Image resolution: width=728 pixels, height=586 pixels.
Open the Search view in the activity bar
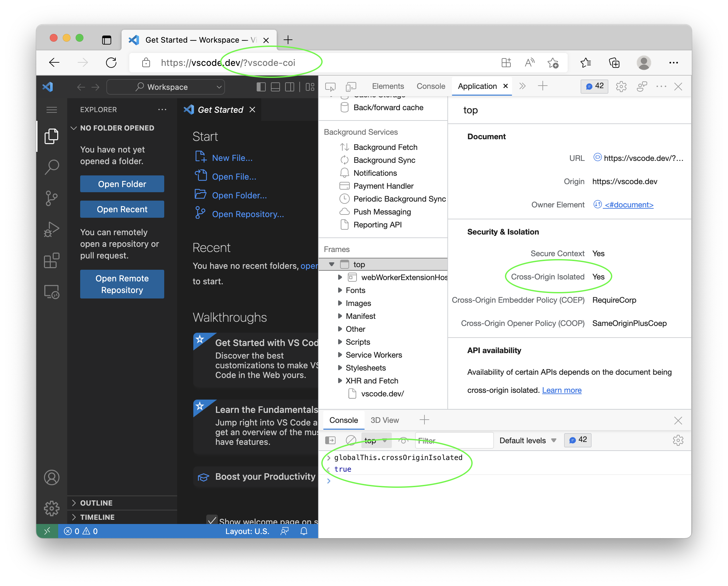(x=51, y=166)
